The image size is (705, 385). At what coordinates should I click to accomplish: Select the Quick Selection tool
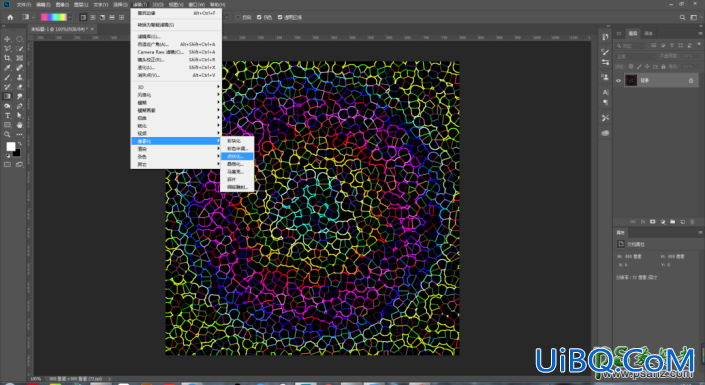pos(19,49)
